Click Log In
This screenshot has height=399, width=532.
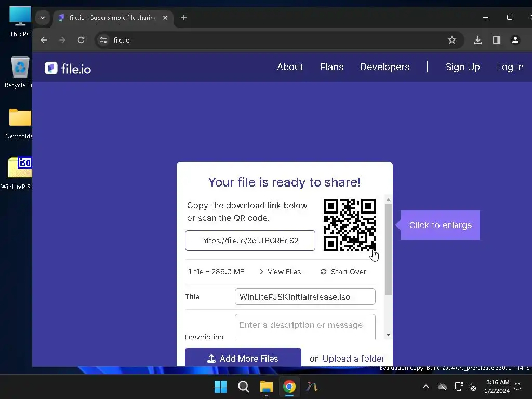click(510, 67)
